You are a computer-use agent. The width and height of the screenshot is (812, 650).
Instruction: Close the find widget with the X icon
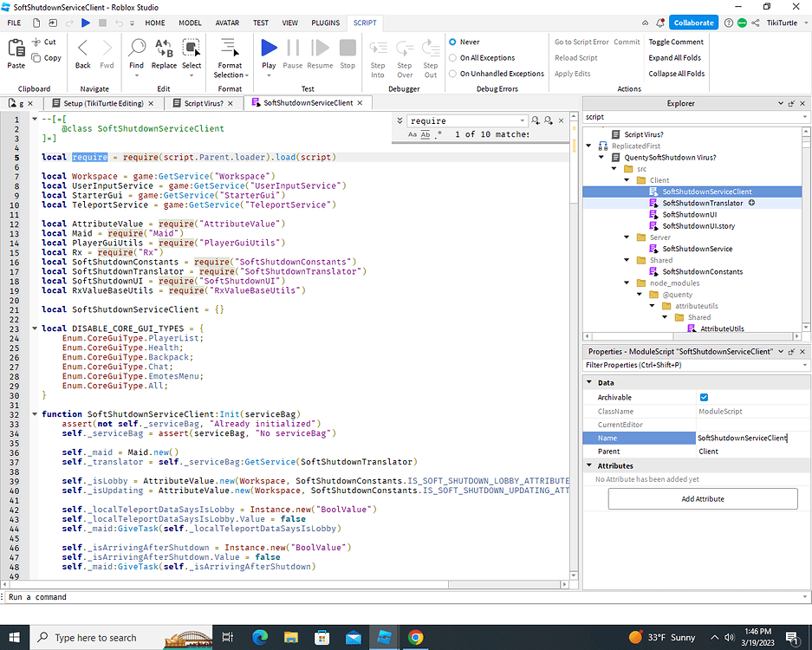point(561,120)
